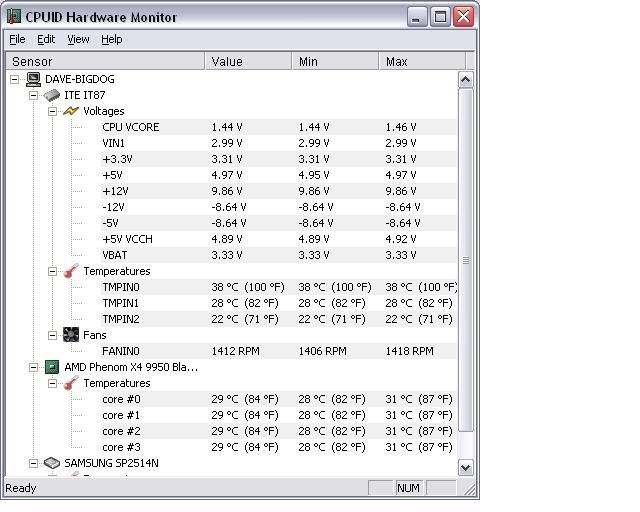Screen dimensions: 640x512
Task: Select the +5V VCCH row
Action: point(279,239)
